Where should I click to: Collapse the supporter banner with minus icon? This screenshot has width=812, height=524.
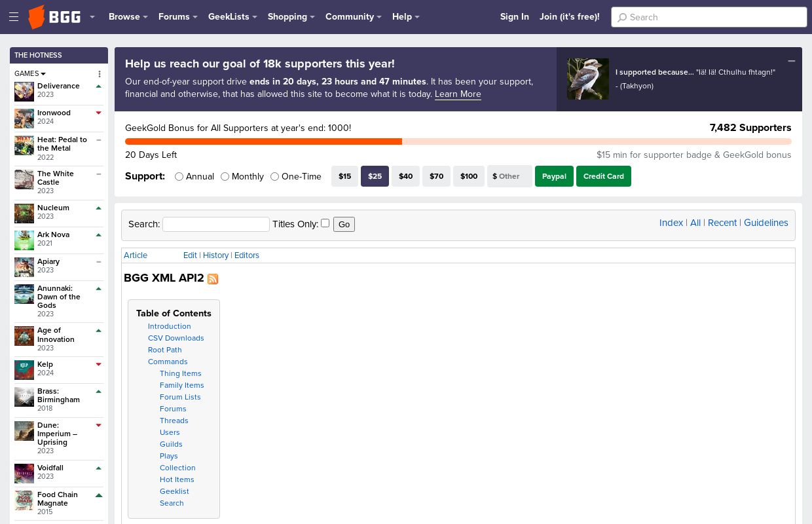click(791, 61)
